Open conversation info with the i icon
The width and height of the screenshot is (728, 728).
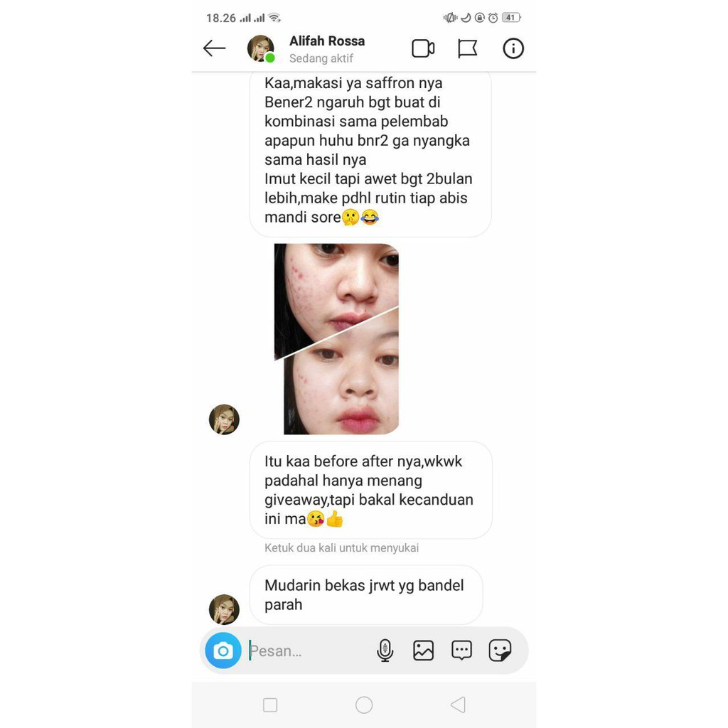coord(513,48)
